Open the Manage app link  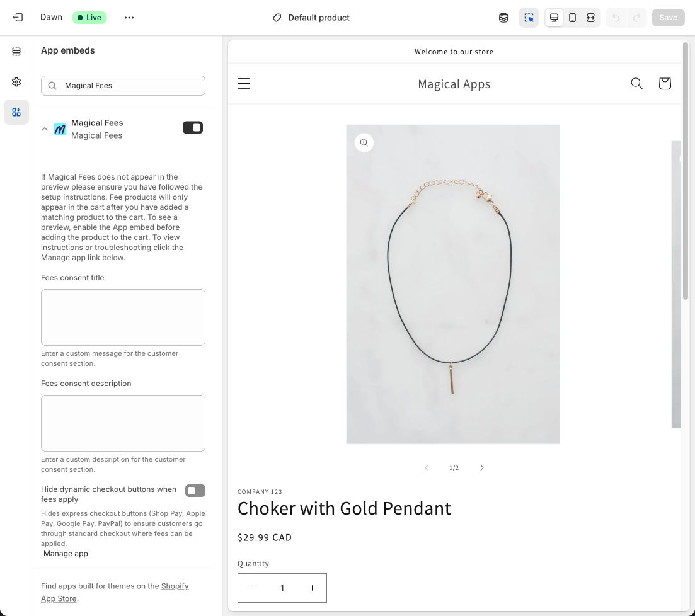click(x=66, y=553)
